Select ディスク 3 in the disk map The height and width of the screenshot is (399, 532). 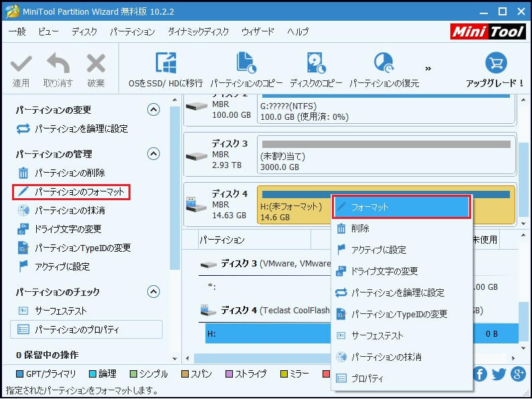coord(221,155)
